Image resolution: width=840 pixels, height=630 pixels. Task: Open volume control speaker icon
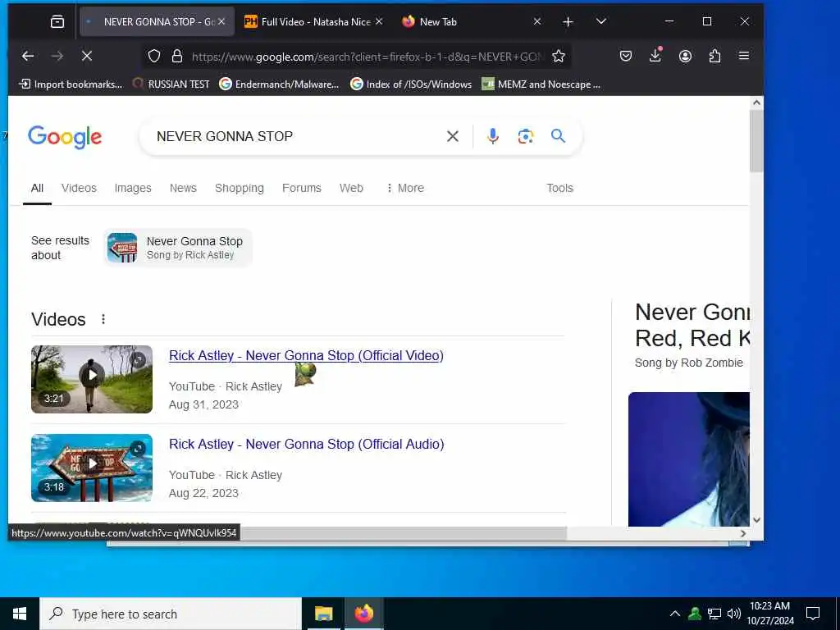tap(734, 614)
